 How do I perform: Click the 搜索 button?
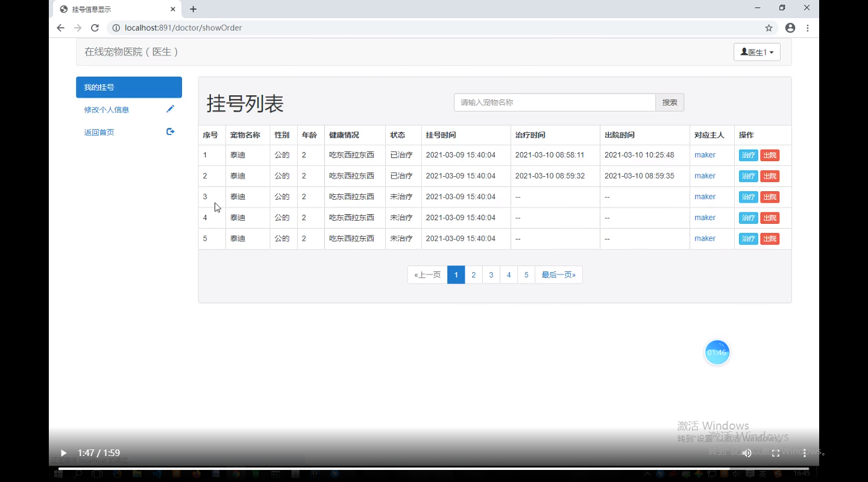670,103
